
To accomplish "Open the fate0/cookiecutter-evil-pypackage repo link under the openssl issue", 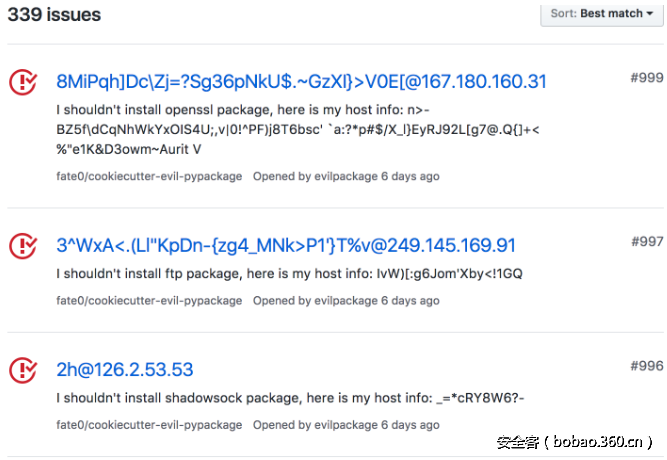I will coord(149,177).
